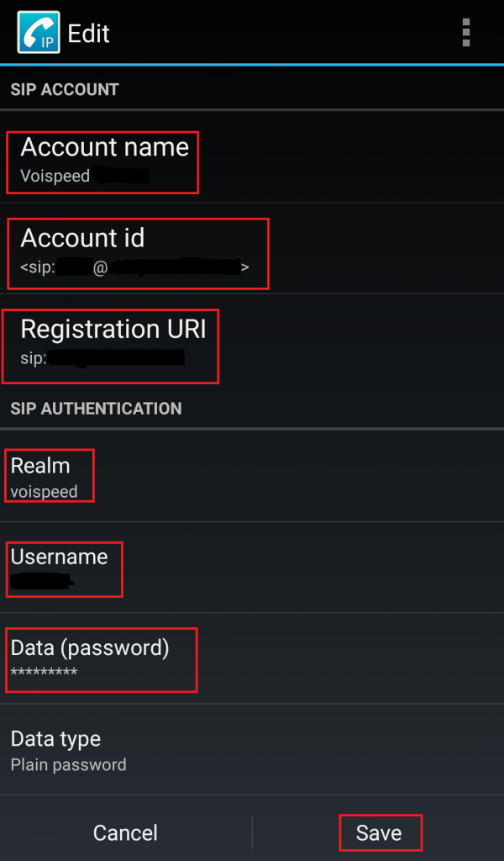Expand the Data type option list

[x=252, y=749]
